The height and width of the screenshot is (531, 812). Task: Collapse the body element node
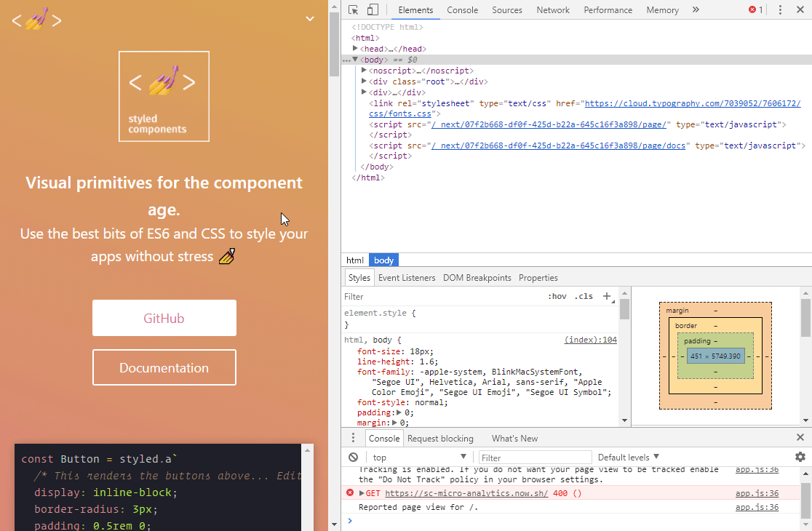pyautogui.click(x=355, y=60)
